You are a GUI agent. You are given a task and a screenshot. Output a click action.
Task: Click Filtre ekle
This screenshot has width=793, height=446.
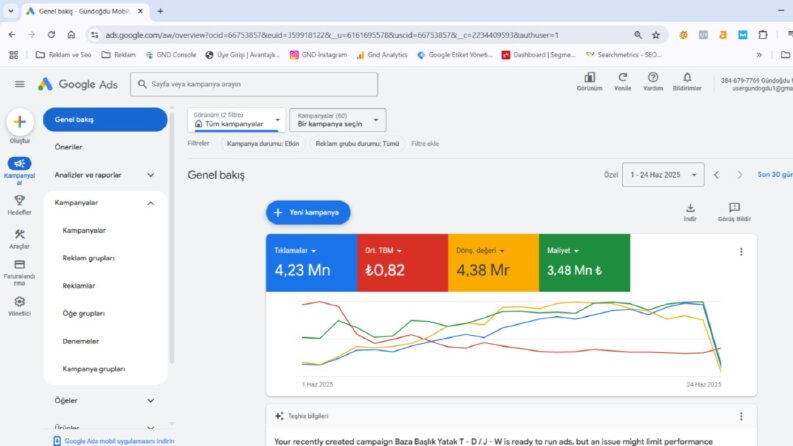(x=425, y=144)
